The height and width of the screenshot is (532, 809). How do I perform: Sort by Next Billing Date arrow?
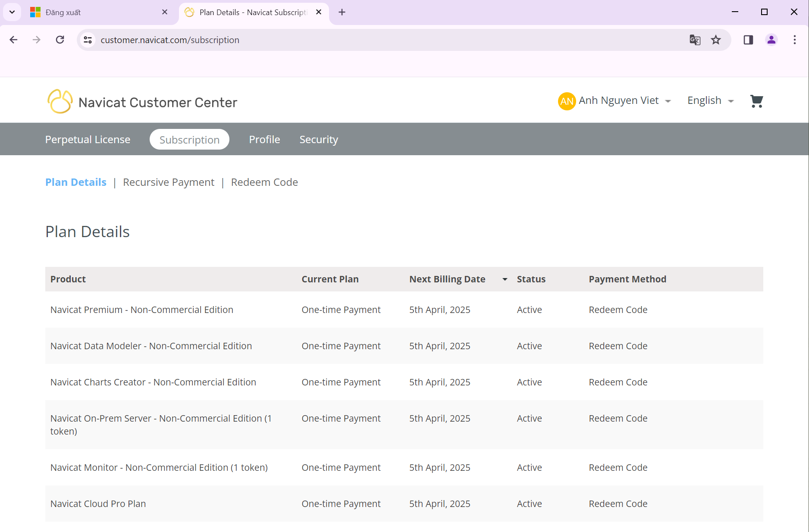pos(505,279)
